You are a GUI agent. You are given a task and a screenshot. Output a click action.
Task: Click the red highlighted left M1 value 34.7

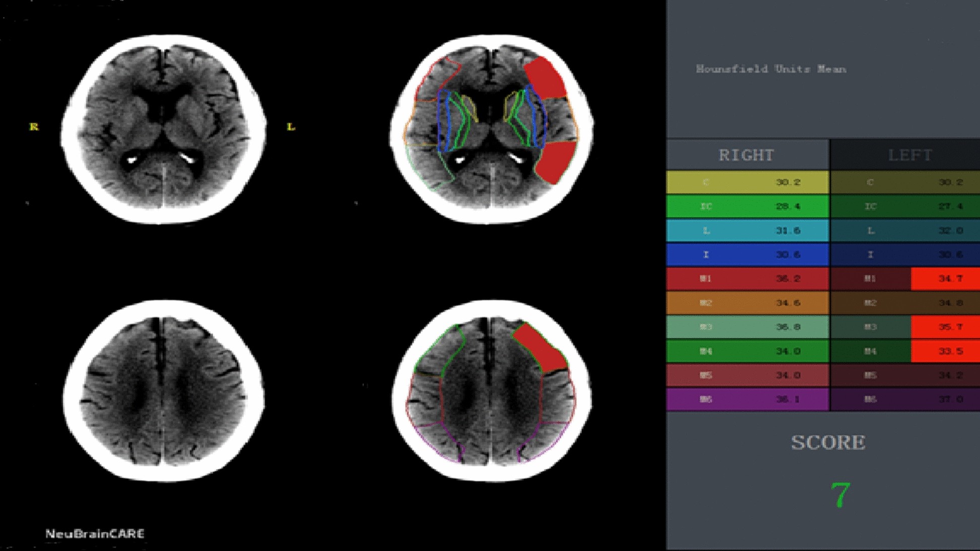click(x=945, y=279)
